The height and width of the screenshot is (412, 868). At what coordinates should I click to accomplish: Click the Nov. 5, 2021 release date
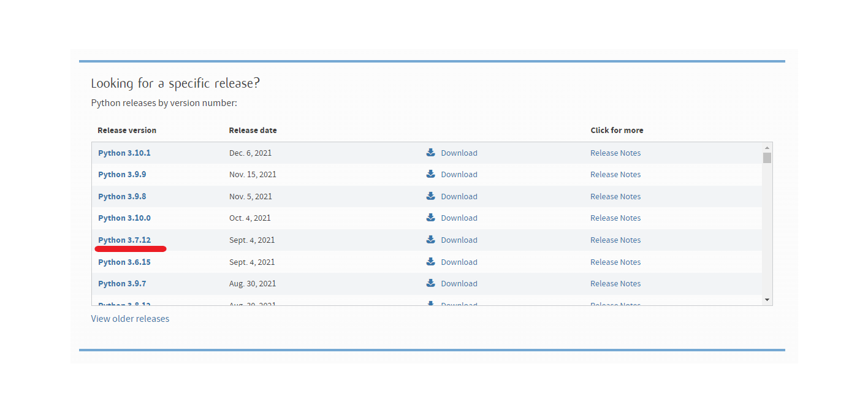point(251,196)
